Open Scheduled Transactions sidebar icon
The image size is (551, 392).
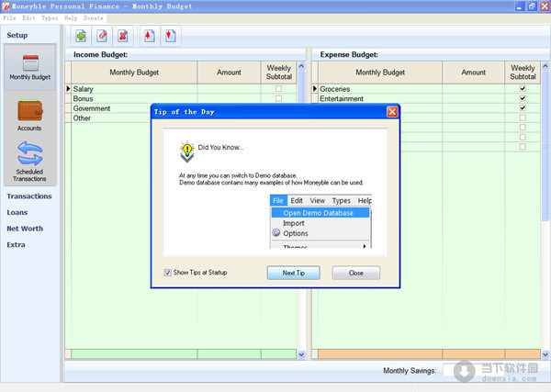pyautogui.click(x=29, y=162)
